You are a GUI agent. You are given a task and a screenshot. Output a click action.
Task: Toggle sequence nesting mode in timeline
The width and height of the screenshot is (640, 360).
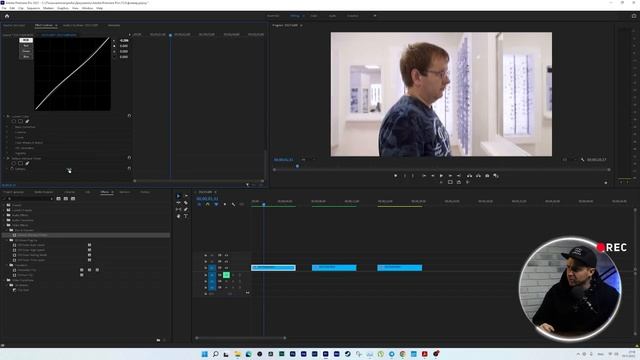(199, 204)
